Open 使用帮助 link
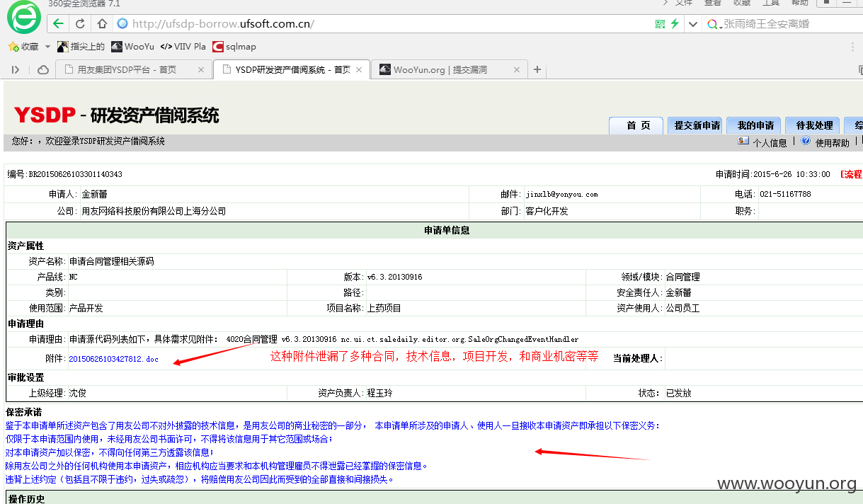Viewport: 863px width, 504px height. click(x=832, y=142)
